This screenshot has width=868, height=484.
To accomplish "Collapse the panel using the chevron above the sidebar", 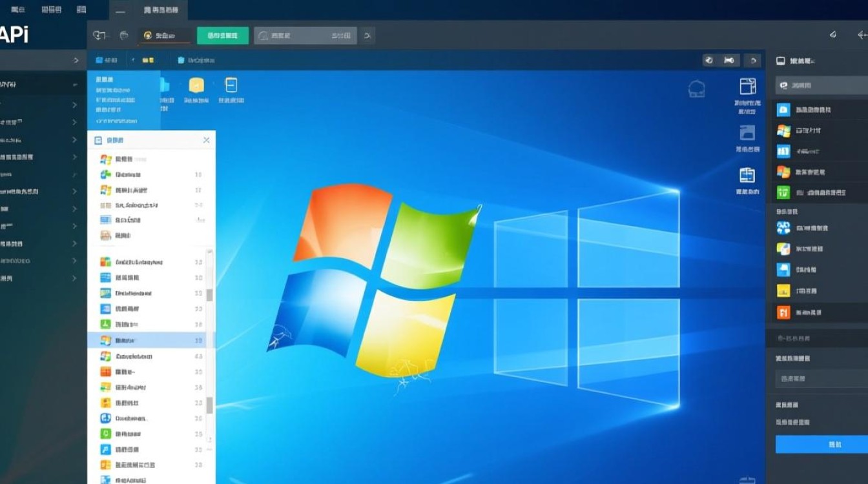I will coord(76,60).
